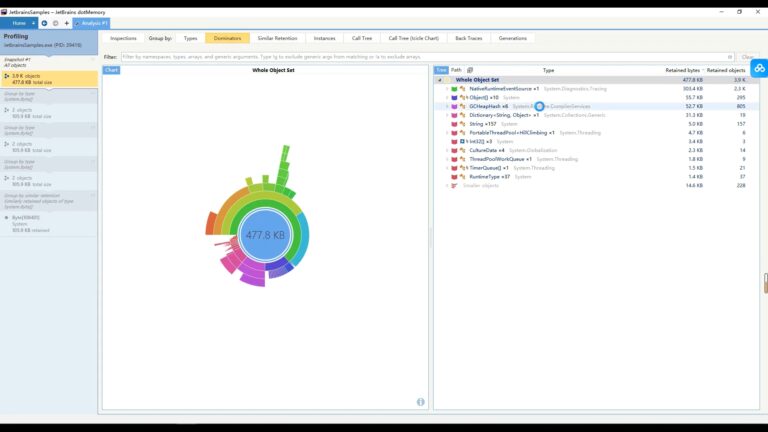Viewport: 768px width, 432px height.
Task: Open the Home dropdown arrow
Action: click(x=33, y=23)
